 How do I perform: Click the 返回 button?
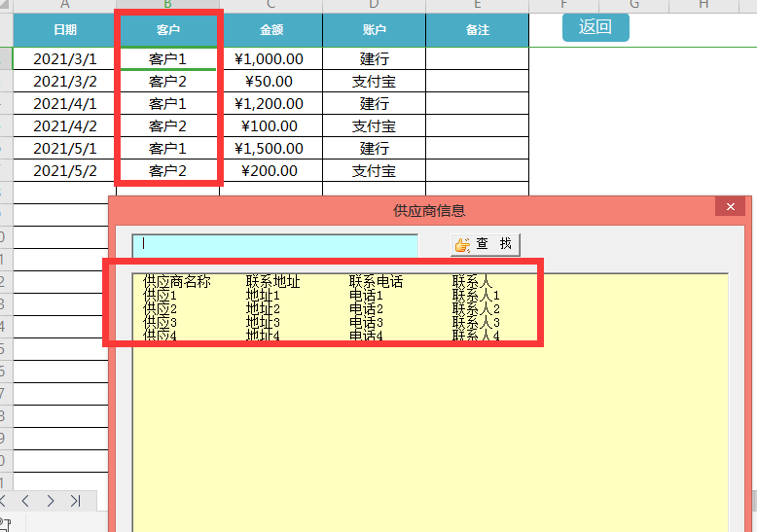pyautogui.click(x=595, y=27)
